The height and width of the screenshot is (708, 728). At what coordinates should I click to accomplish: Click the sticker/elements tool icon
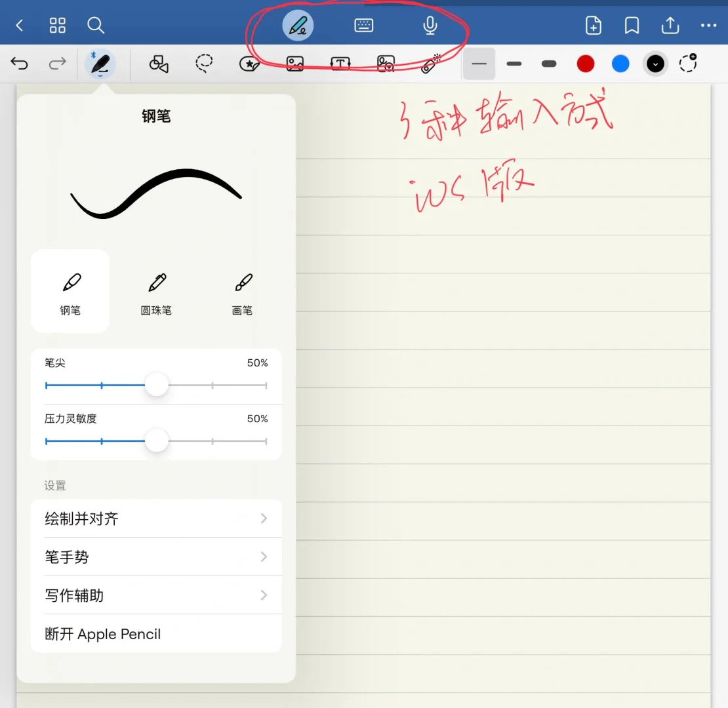pyautogui.click(x=250, y=64)
